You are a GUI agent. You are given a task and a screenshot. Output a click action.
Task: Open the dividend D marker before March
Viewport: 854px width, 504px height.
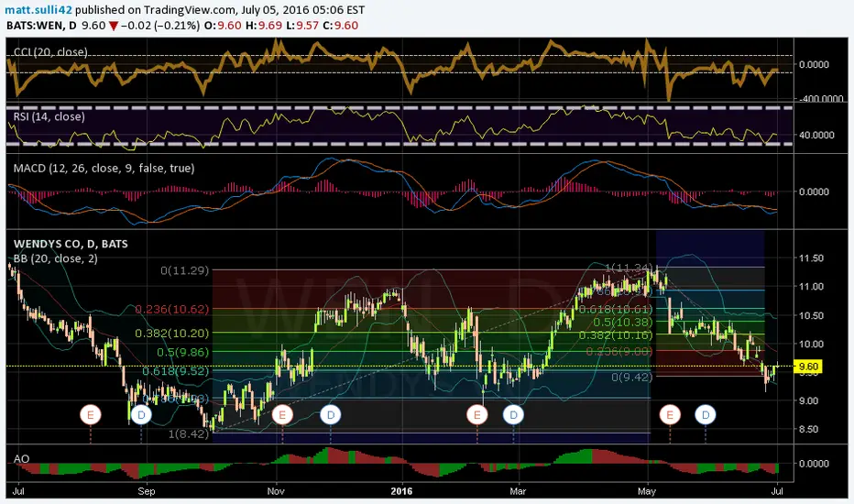513,415
